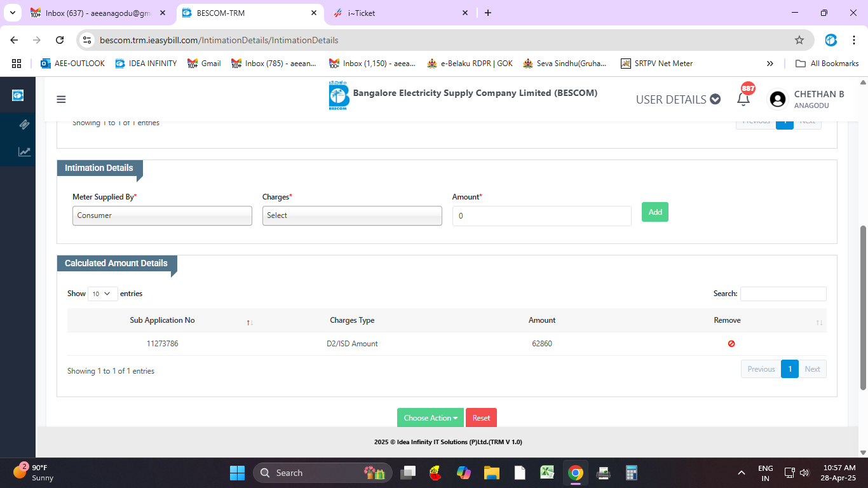Open the notifications bell with 887 badge
This screenshot has height=488, width=868.
click(743, 98)
